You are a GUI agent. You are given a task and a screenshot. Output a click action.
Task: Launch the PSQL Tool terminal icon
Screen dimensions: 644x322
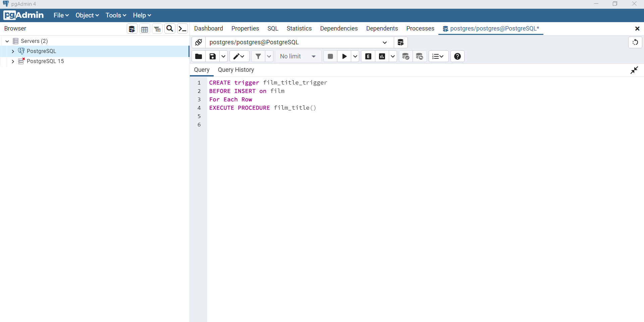182,29
